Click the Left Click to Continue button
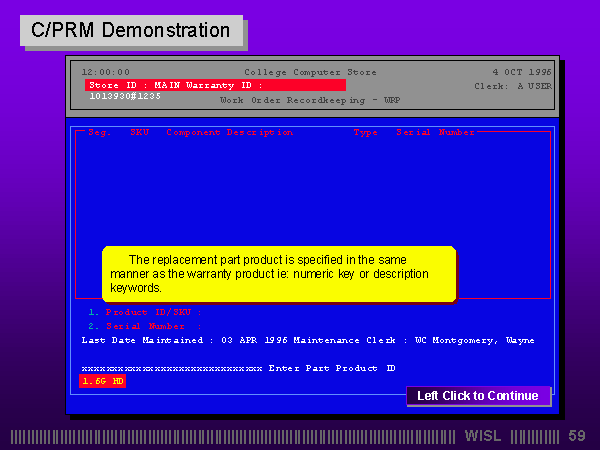Viewport: 600px width, 450px height. click(477, 396)
